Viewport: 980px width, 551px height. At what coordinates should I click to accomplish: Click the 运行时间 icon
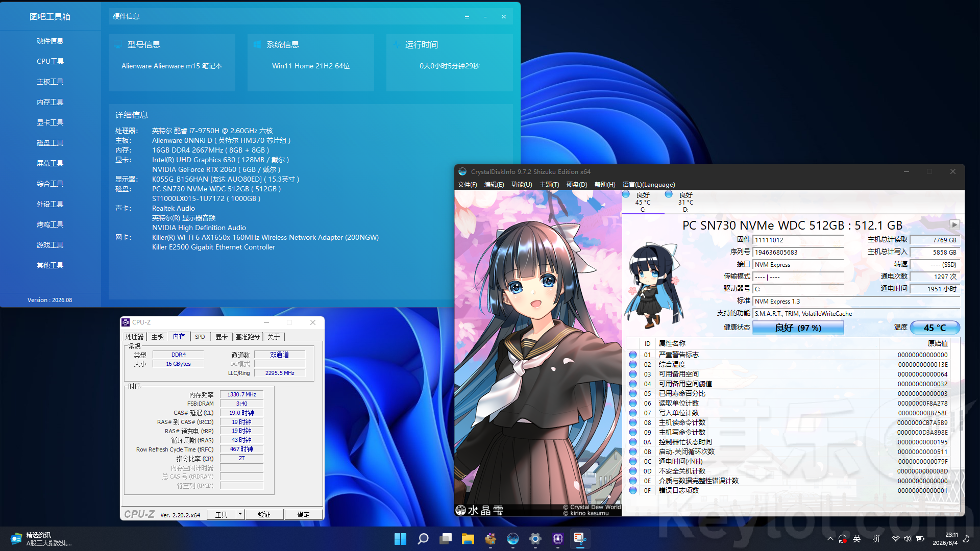coord(396,44)
